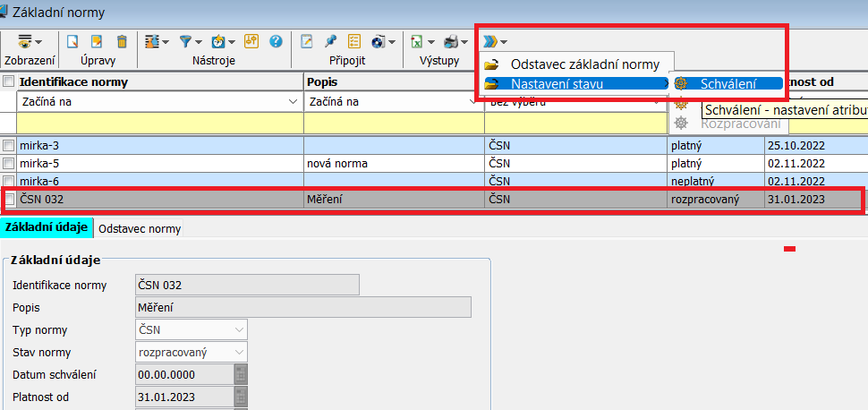
Task: Click the Excel export icon in Výstupy
Action: tap(417, 41)
